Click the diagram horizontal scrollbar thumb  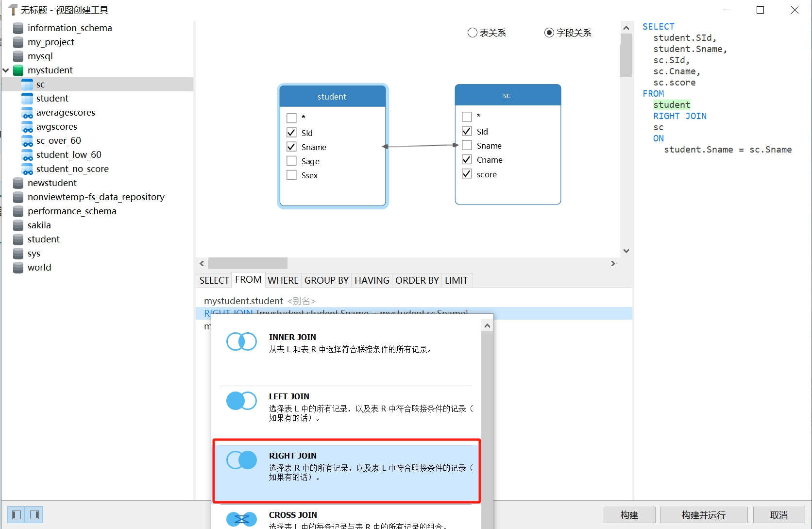(248, 263)
